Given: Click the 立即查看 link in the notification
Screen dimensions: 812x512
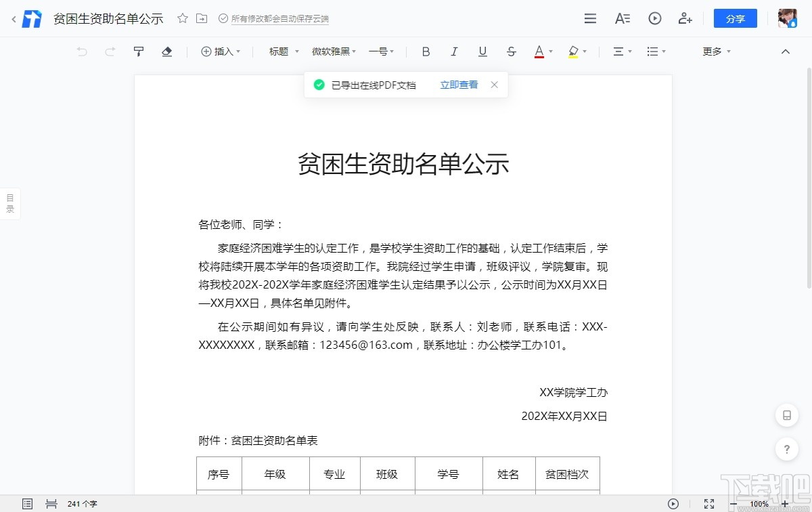Looking at the screenshot, I should point(458,84).
